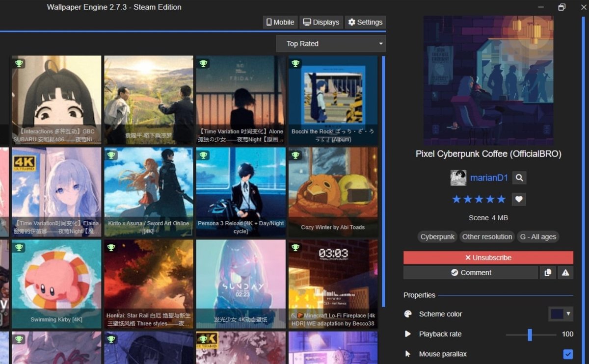This screenshot has width=589, height=364.
Task: Open the marianD1 author profile link
Action: pos(489,178)
